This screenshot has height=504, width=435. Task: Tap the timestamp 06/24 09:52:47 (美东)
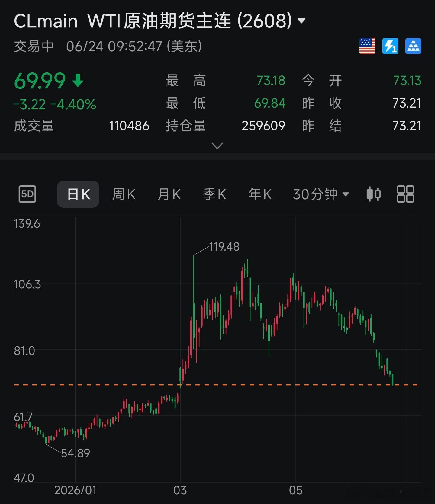click(134, 47)
